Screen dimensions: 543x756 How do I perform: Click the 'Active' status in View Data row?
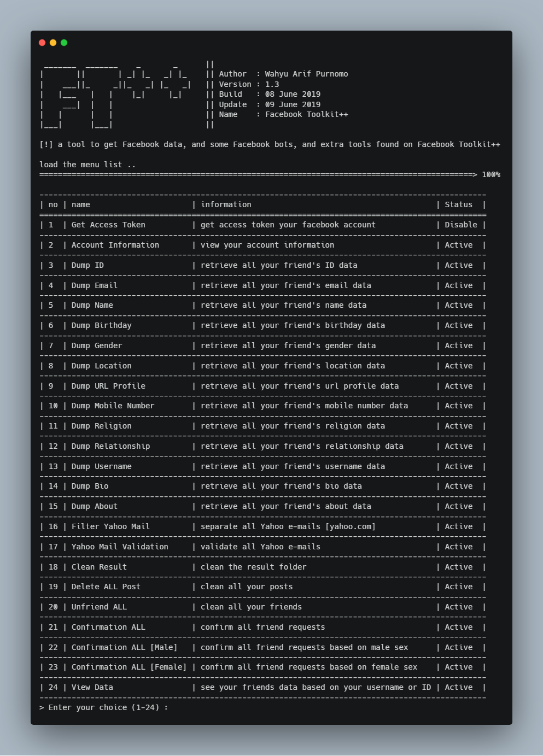pyautogui.click(x=459, y=687)
